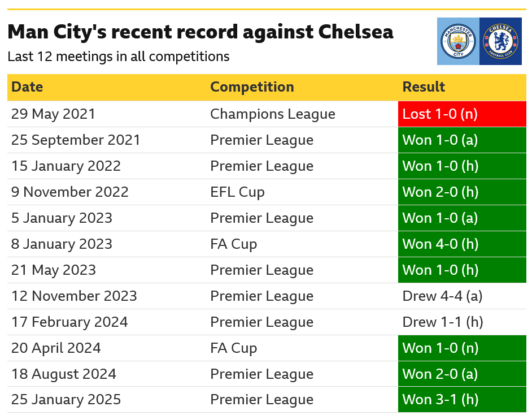Image resolution: width=532 pixels, height=415 pixels.
Task: Click the Chelsea club crest icon
Action: coord(500,41)
